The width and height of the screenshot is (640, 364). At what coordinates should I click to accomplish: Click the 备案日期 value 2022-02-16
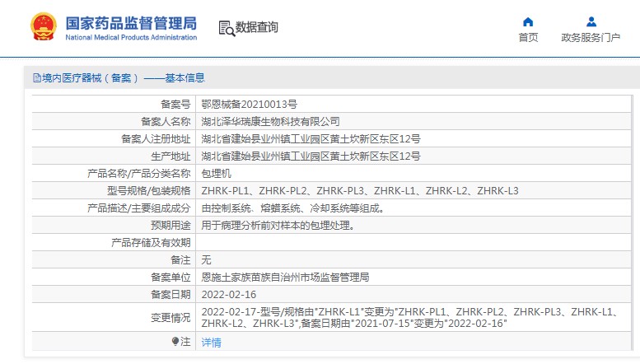pos(229,294)
